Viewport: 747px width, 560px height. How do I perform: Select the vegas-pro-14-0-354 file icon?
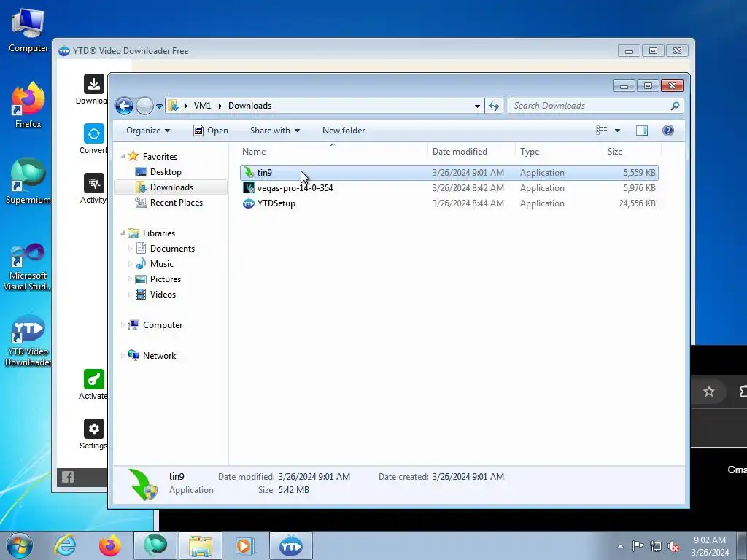(x=249, y=188)
